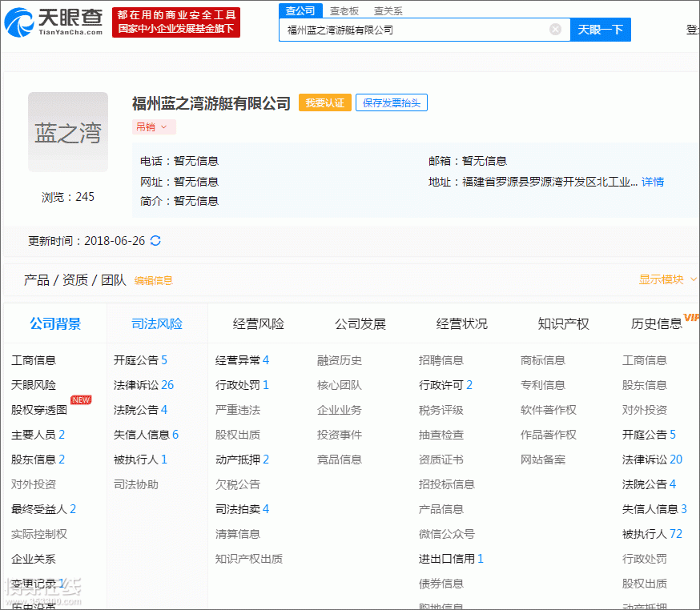
Task: Switch to the 查关系 search tab
Action: point(388,11)
